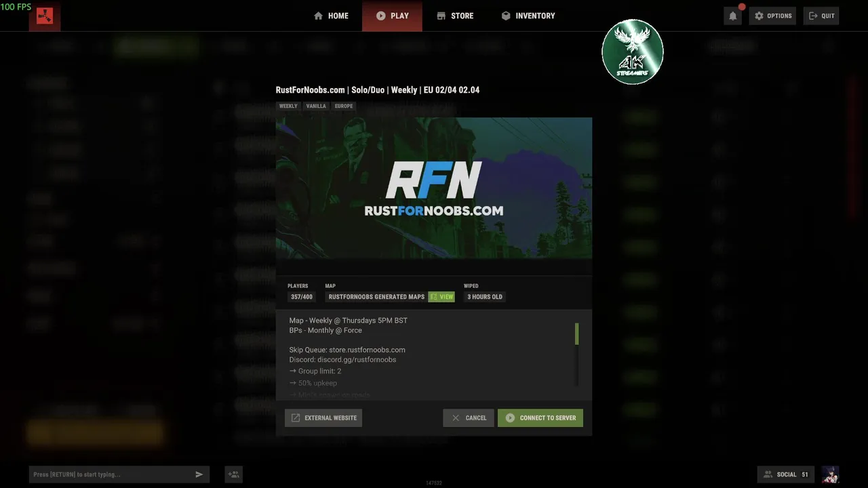Click the Skip Queue store.rustfornoobs.com line

[x=347, y=350]
